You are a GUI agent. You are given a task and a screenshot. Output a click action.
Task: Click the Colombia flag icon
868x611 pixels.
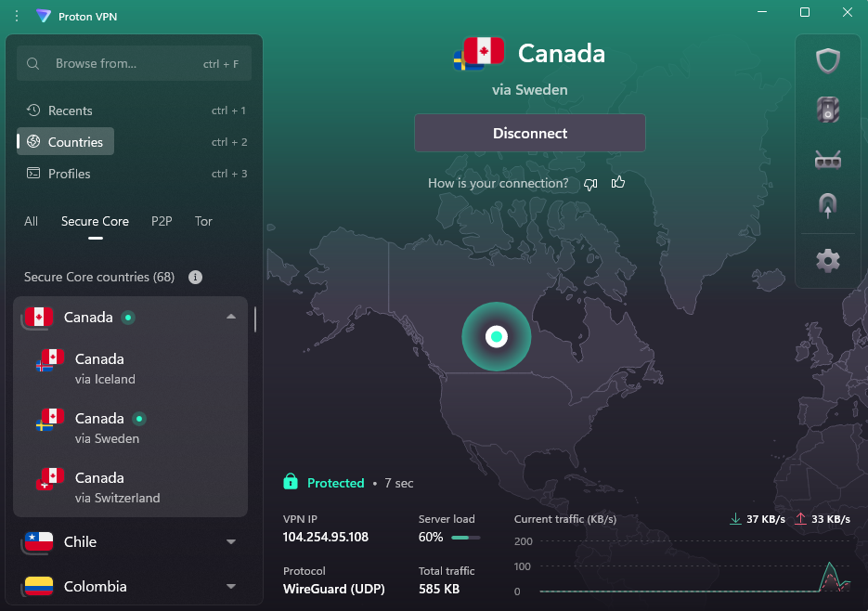[x=39, y=586]
